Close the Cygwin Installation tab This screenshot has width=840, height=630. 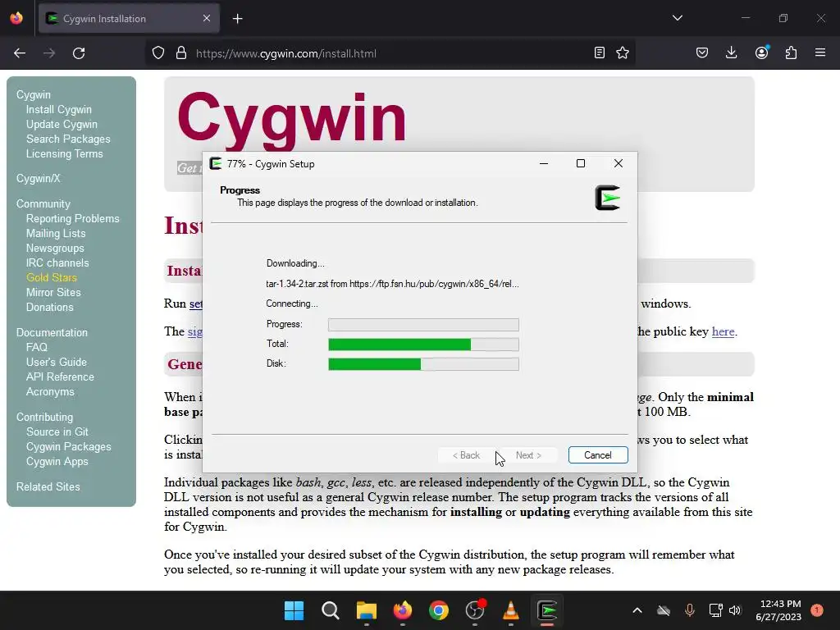point(206,18)
